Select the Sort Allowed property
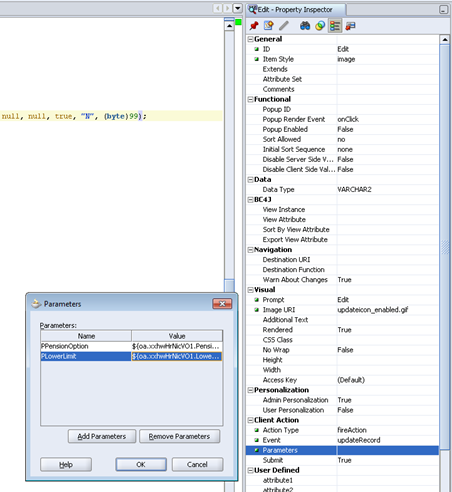The width and height of the screenshot is (452, 492). pyautogui.click(x=282, y=139)
